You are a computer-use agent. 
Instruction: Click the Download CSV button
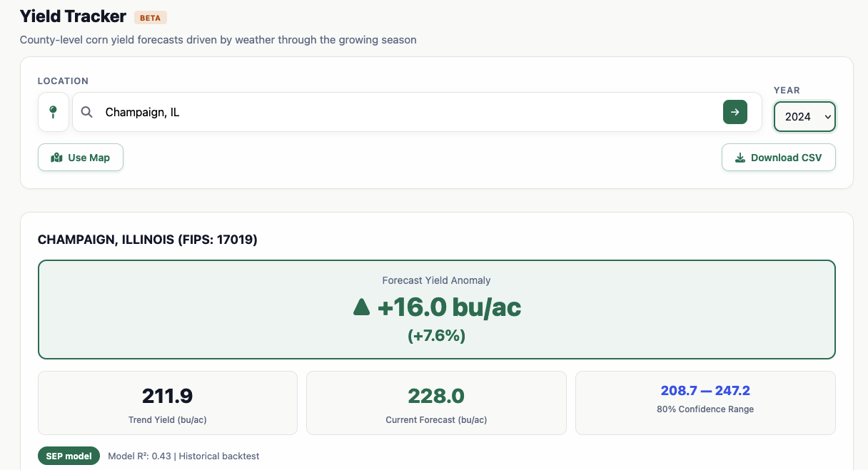pos(778,158)
